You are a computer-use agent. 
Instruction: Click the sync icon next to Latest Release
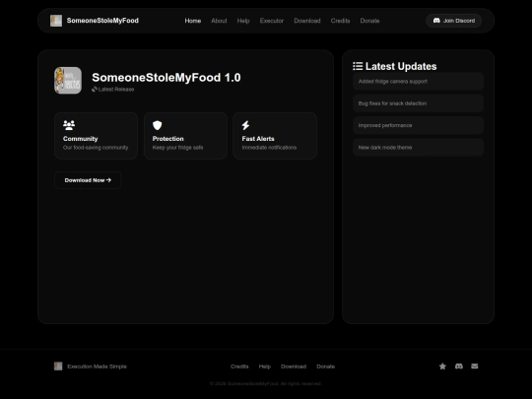point(95,90)
